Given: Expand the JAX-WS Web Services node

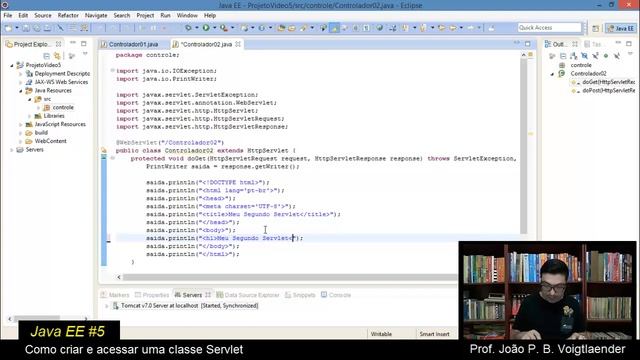Looking at the screenshot, I should click(x=20, y=82).
